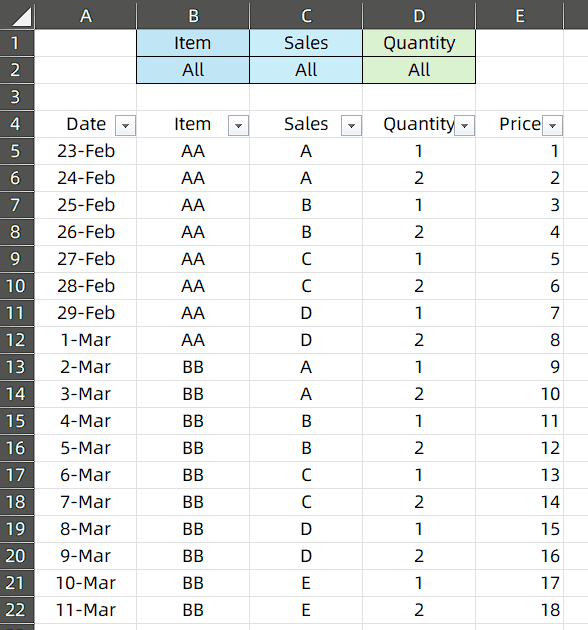This screenshot has height=630, width=588.
Task: Click the Quantity value in the 11-Mar row
Action: click(x=419, y=610)
